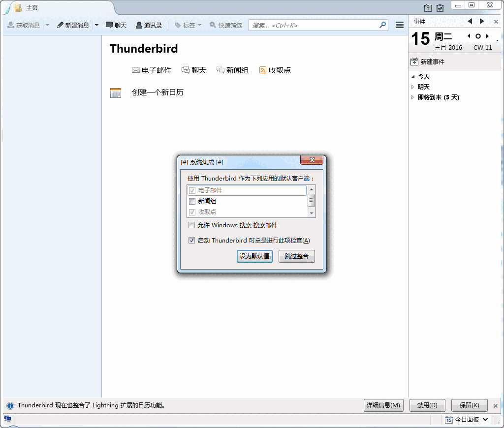Click the 设为默认值 button
This screenshot has width=504, height=428.
(254, 256)
